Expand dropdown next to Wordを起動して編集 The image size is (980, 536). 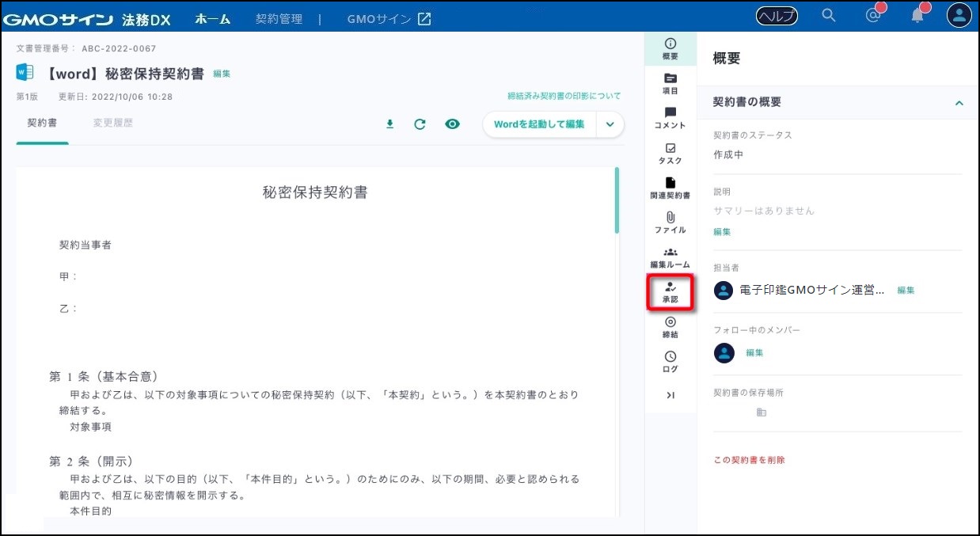[x=610, y=124]
